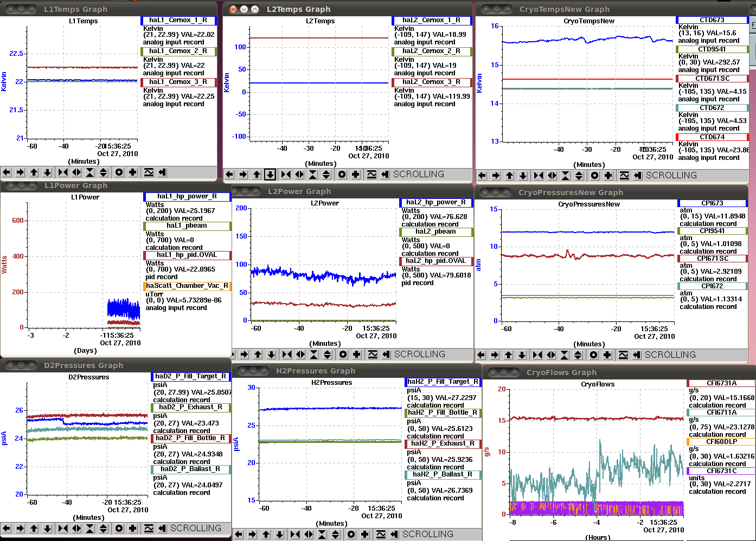Select the CFI6731C legend entry
The height and width of the screenshot is (541, 756).
[x=721, y=471]
